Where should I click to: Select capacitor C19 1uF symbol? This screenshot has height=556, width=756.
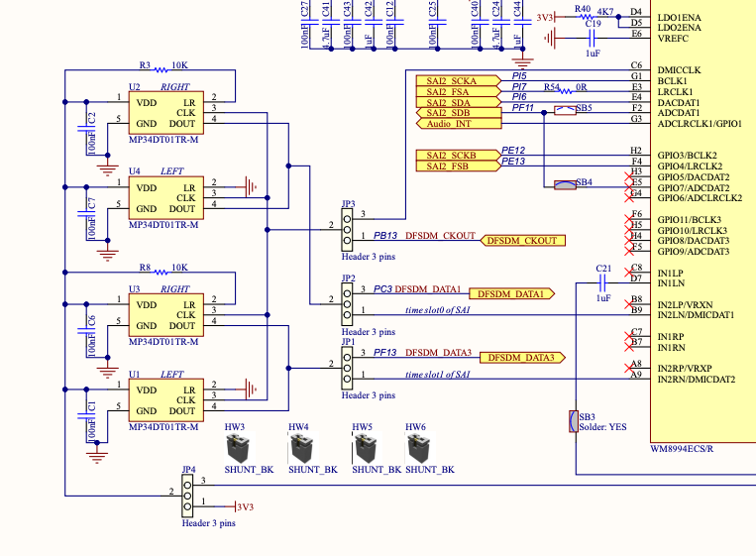pos(593,38)
